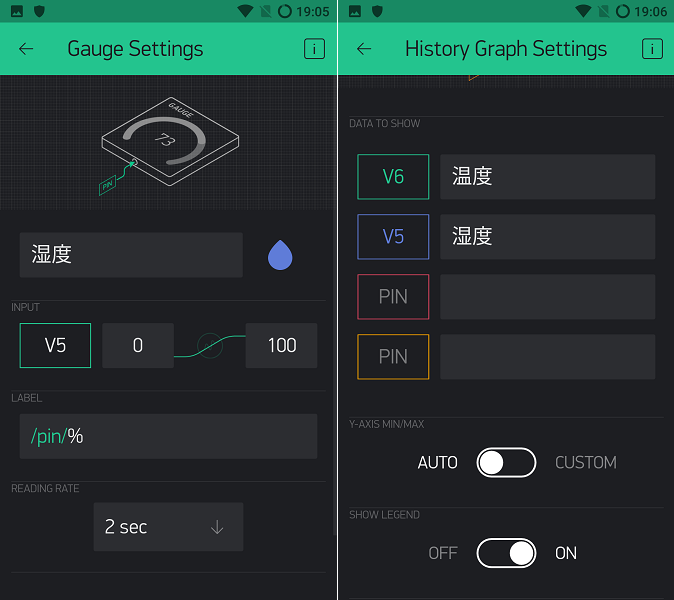Image resolution: width=674 pixels, height=600 pixels.
Task: Tap battery ring icon in right status bar
Action: pyautogui.click(x=622, y=11)
